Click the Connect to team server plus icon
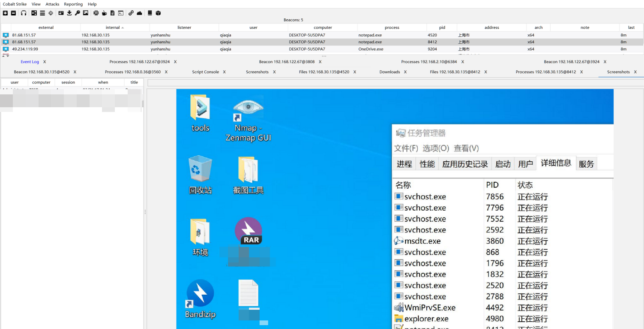644x329 pixels. pos(5,13)
